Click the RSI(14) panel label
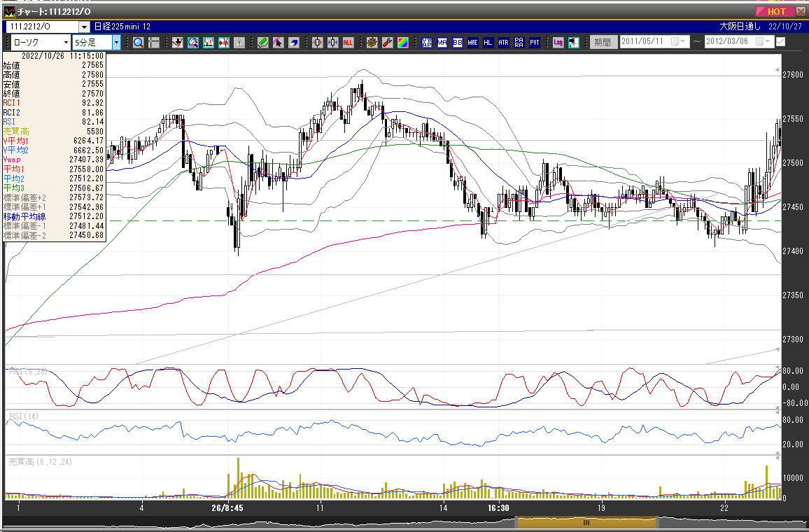The image size is (809, 532). click(x=23, y=416)
